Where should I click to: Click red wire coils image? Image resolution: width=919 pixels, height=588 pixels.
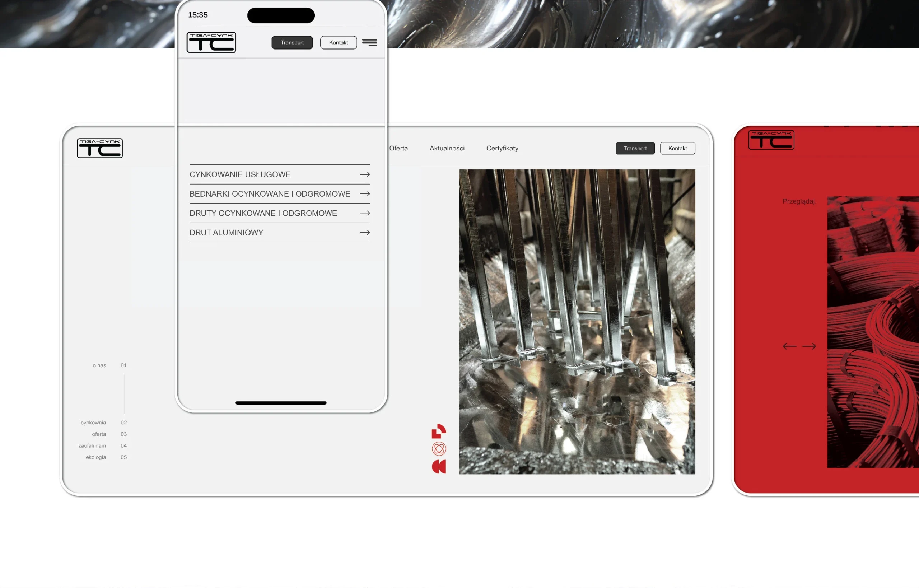tap(873, 332)
